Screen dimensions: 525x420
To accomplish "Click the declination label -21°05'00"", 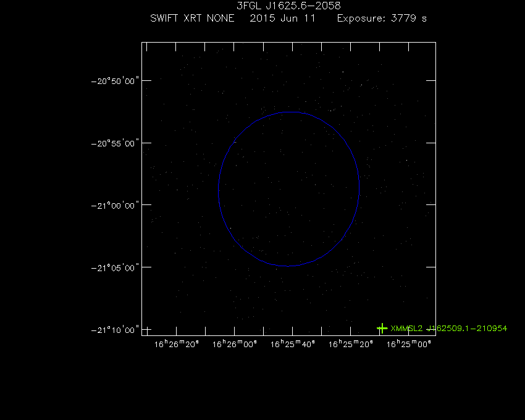I will (x=115, y=267).
